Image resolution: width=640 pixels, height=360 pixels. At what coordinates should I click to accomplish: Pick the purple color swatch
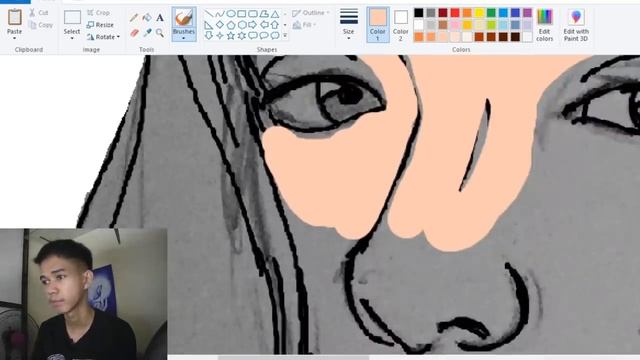(527, 13)
